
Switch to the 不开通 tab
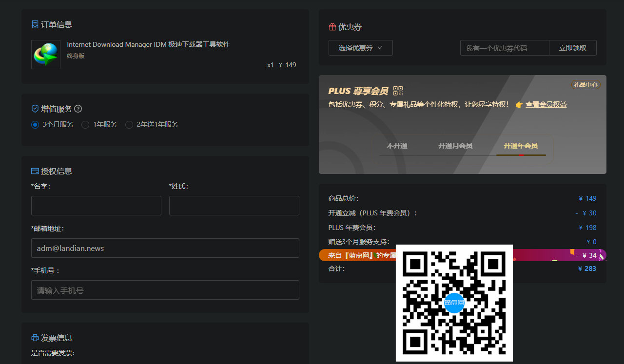(397, 146)
